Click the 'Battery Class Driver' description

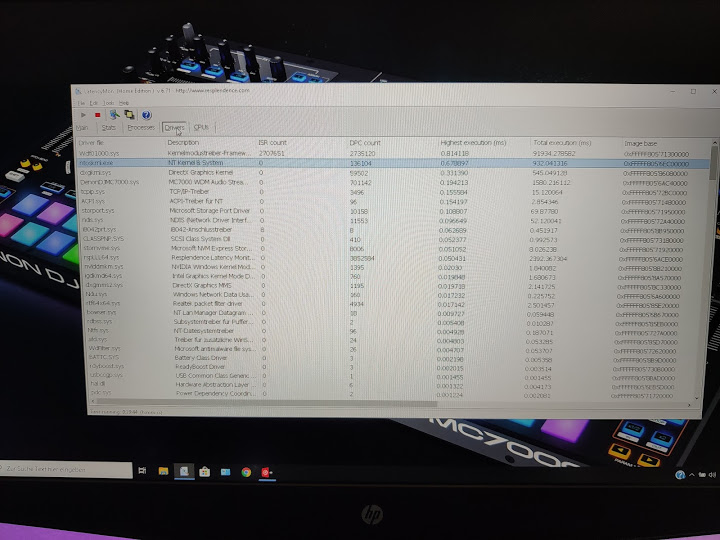click(201, 358)
